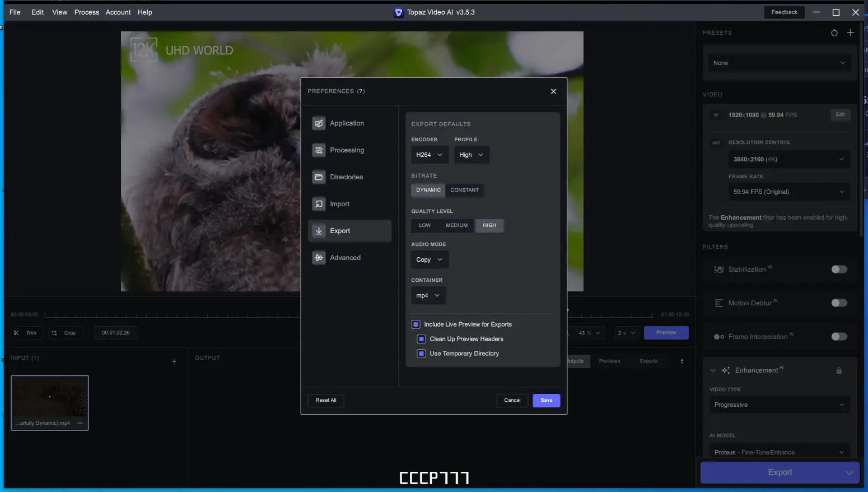Click the Application sidebar icon

(319, 123)
